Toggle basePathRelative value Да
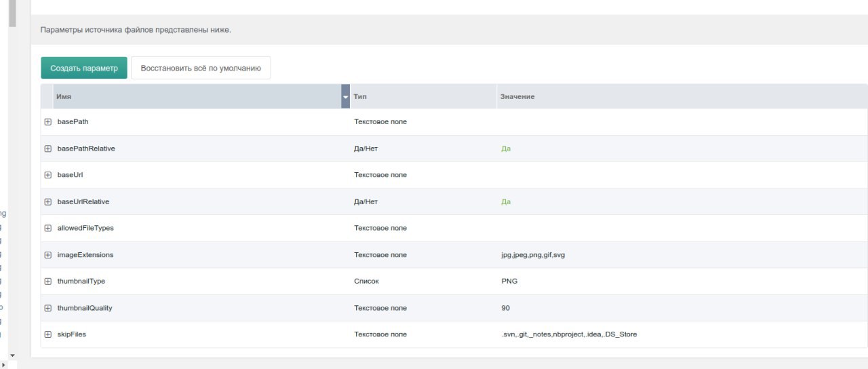The width and height of the screenshot is (868, 369). (506, 149)
